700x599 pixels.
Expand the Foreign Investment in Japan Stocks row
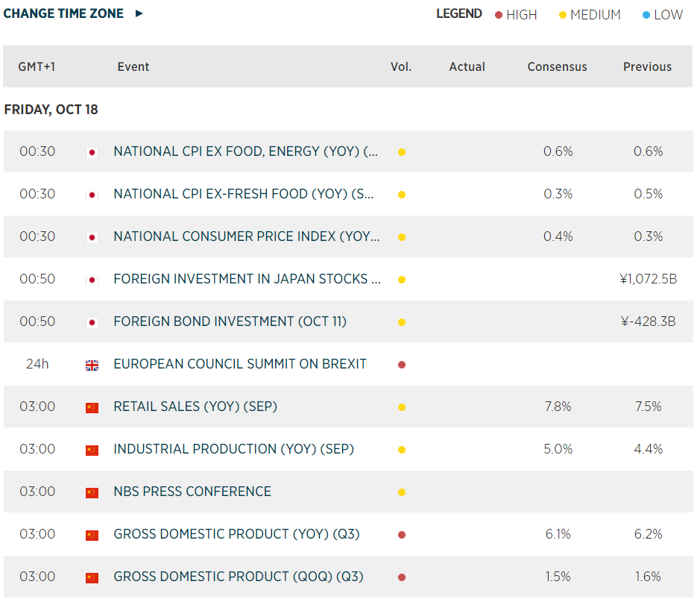247,279
